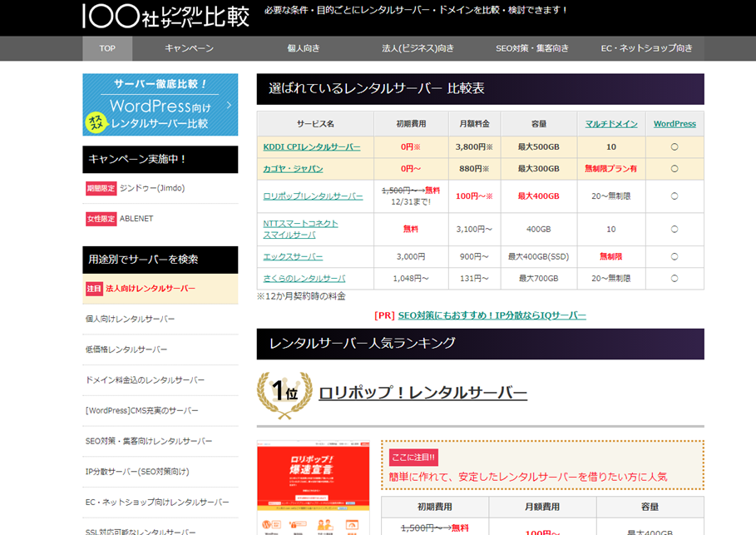Click the 無制限プラン有 cell
The width and height of the screenshot is (756, 535).
click(x=611, y=169)
